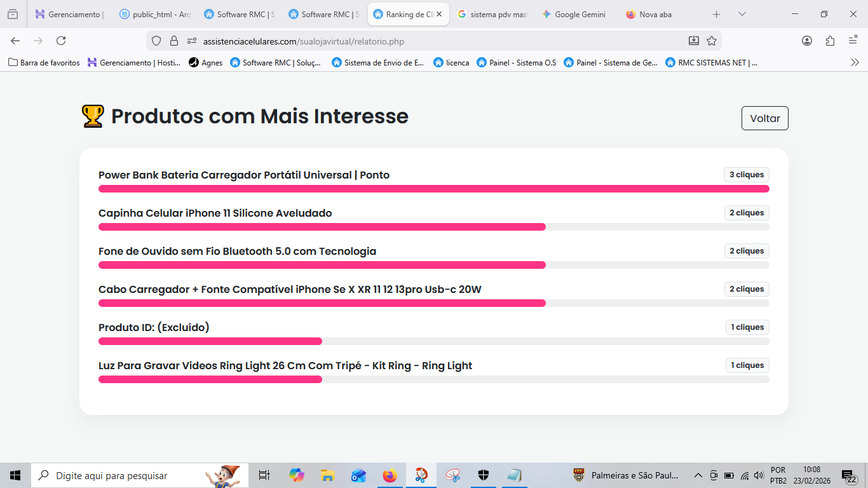Click the Voltar button
868x488 pixels.
tap(764, 118)
